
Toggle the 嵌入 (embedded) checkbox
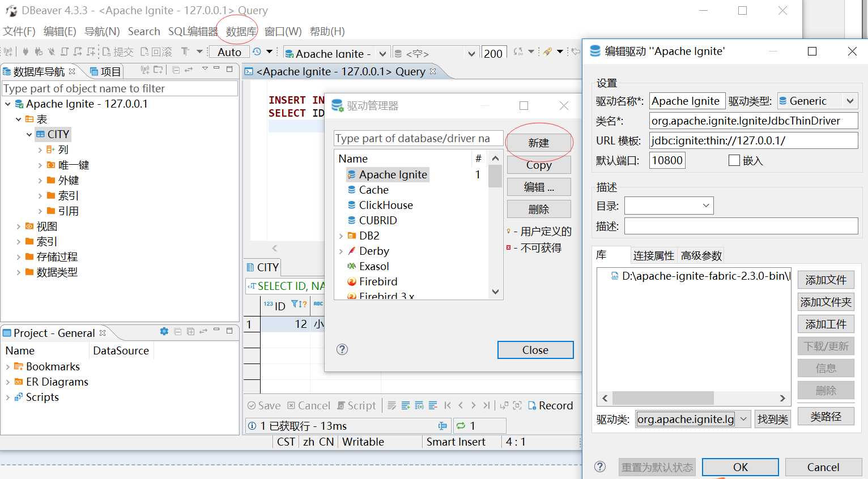pos(734,160)
